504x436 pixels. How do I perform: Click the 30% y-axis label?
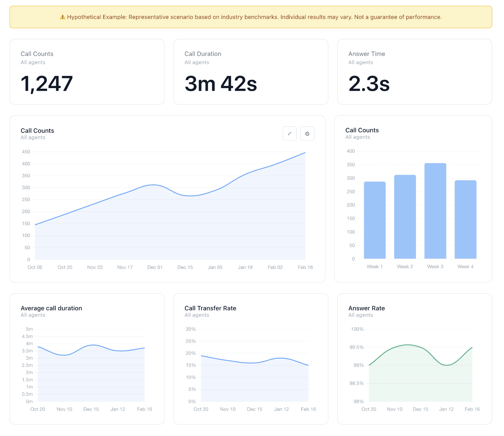pos(191,329)
